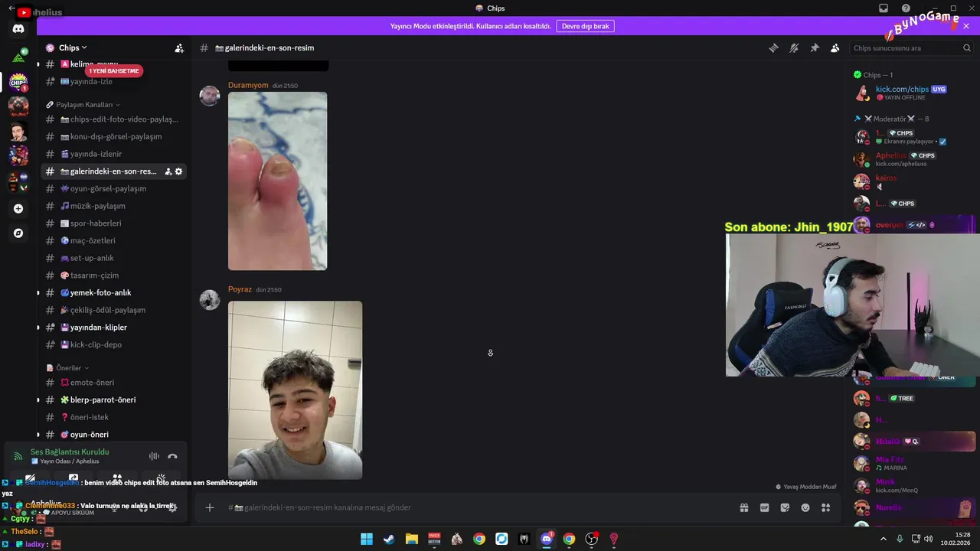Open the öneri-istek channel
The width and height of the screenshot is (980, 551).
(x=113, y=417)
